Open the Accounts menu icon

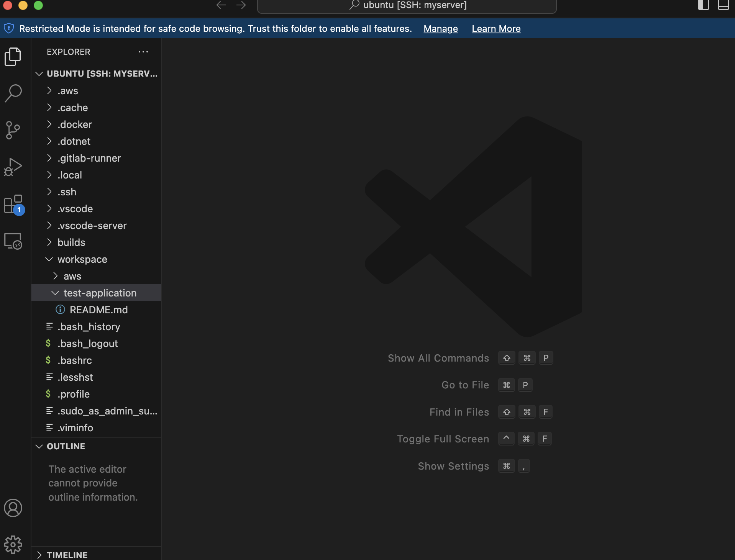(x=13, y=508)
